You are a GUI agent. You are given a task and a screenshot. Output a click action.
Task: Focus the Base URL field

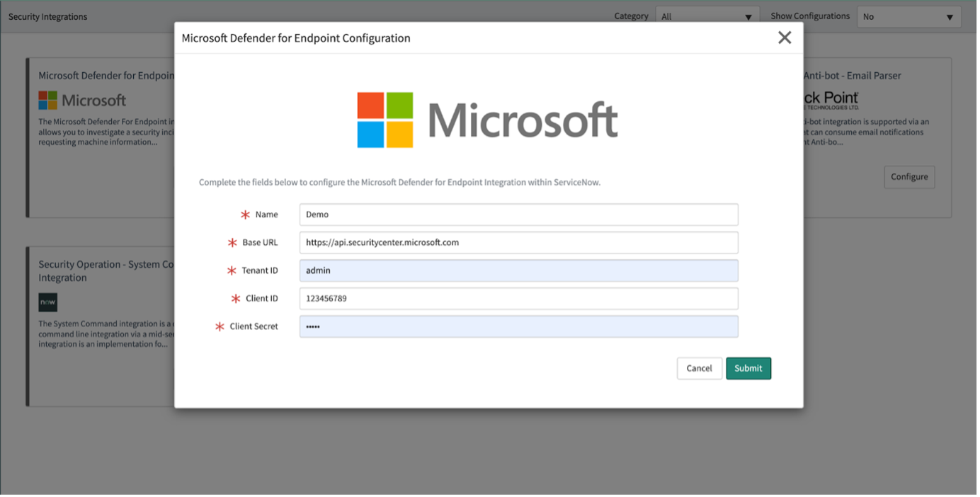518,242
